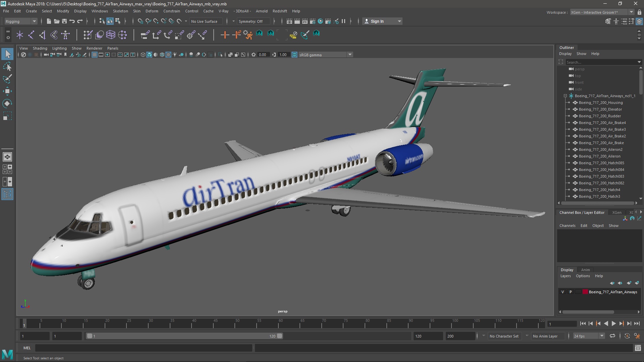Toggle textured display in viewport toolbar
644x362 pixels.
point(168,55)
